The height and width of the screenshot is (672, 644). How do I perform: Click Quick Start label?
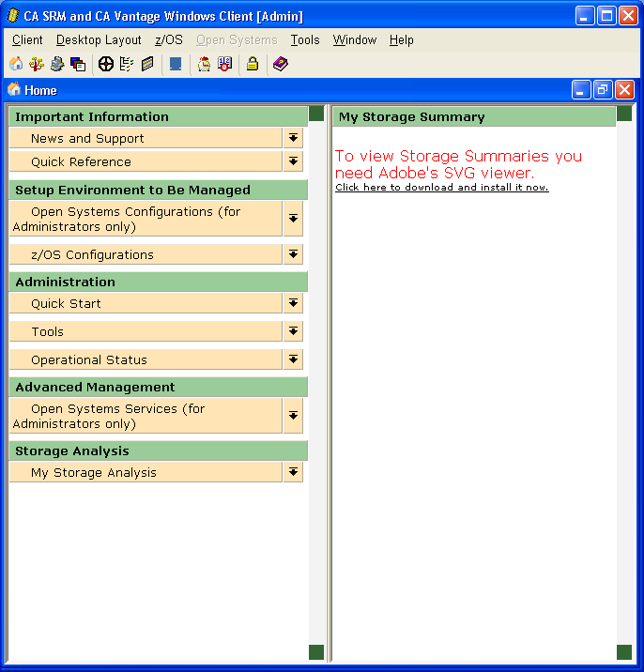point(66,303)
